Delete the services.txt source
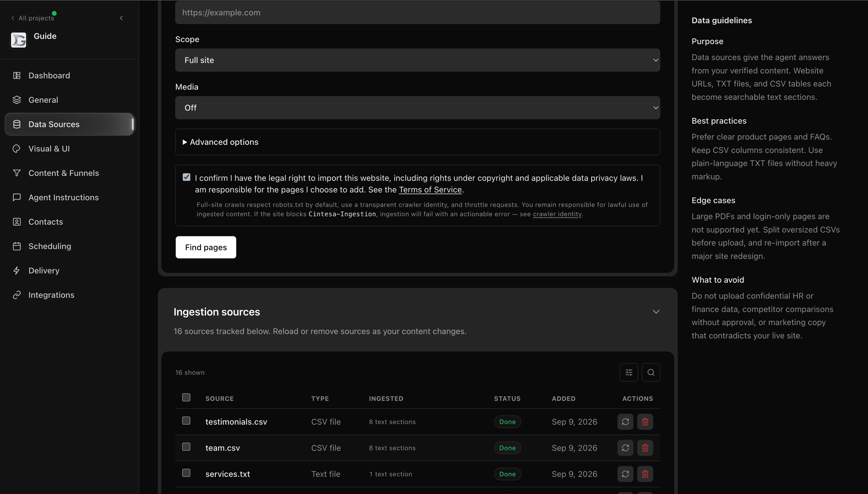The image size is (868, 494). pyautogui.click(x=645, y=474)
